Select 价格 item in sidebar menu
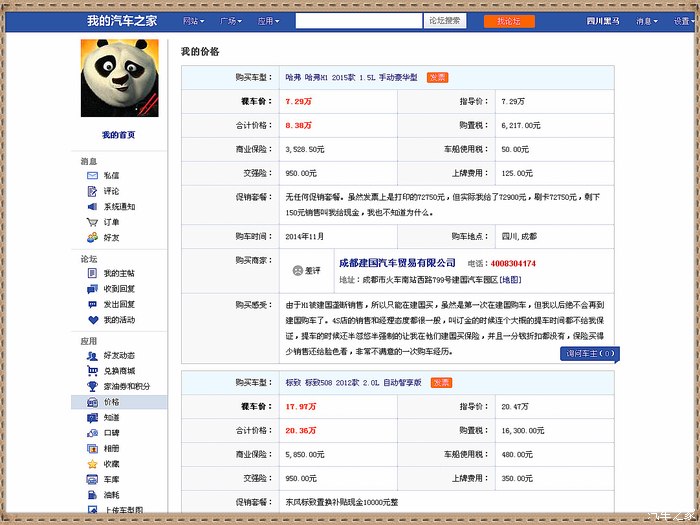The width and height of the screenshot is (700, 525). tap(110, 402)
